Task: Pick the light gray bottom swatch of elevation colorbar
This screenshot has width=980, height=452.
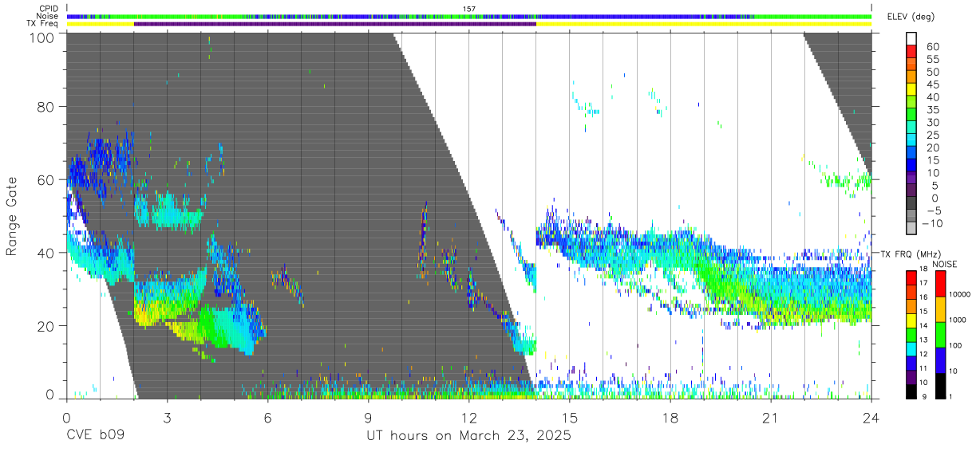Action: [911, 229]
